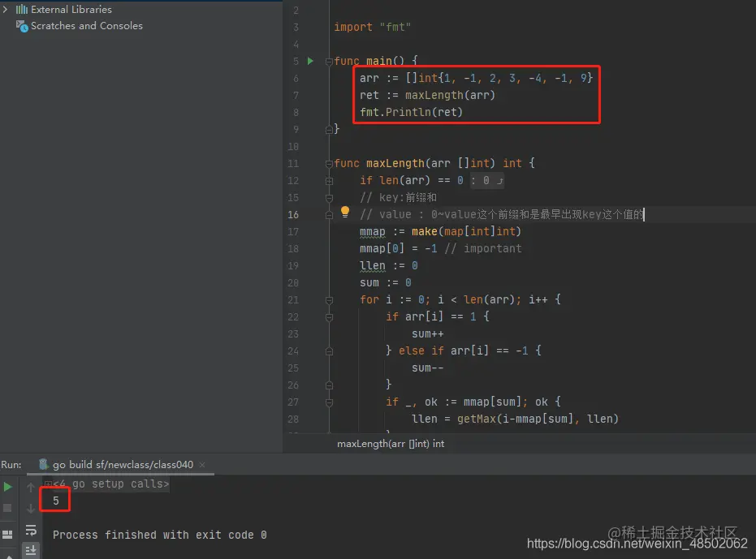This screenshot has width=756, height=559.
Task: Jump up the stack trace with up arrow
Action: pyautogui.click(x=31, y=487)
